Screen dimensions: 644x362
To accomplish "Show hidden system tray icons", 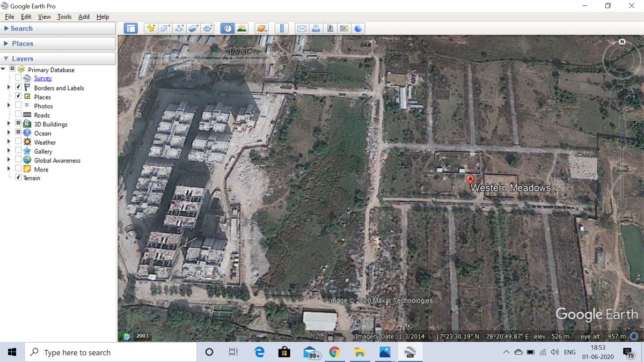I will click(x=506, y=352).
